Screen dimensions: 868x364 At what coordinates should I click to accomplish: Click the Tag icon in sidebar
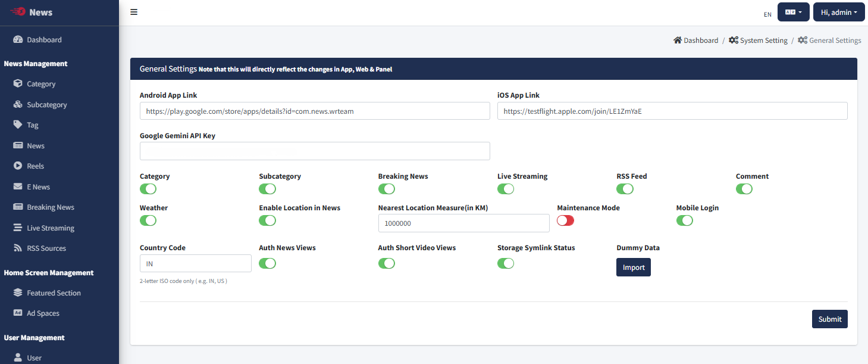(18, 125)
